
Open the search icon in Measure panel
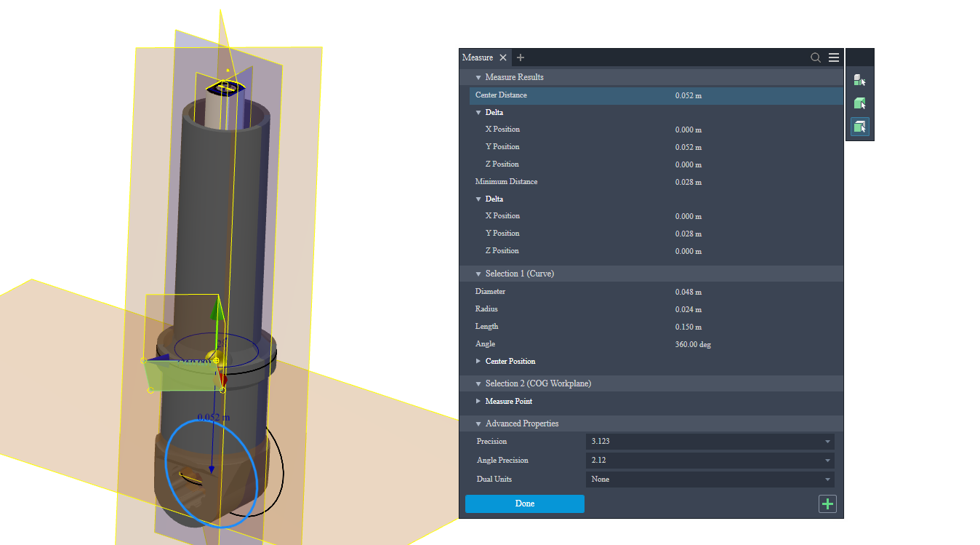816,57
